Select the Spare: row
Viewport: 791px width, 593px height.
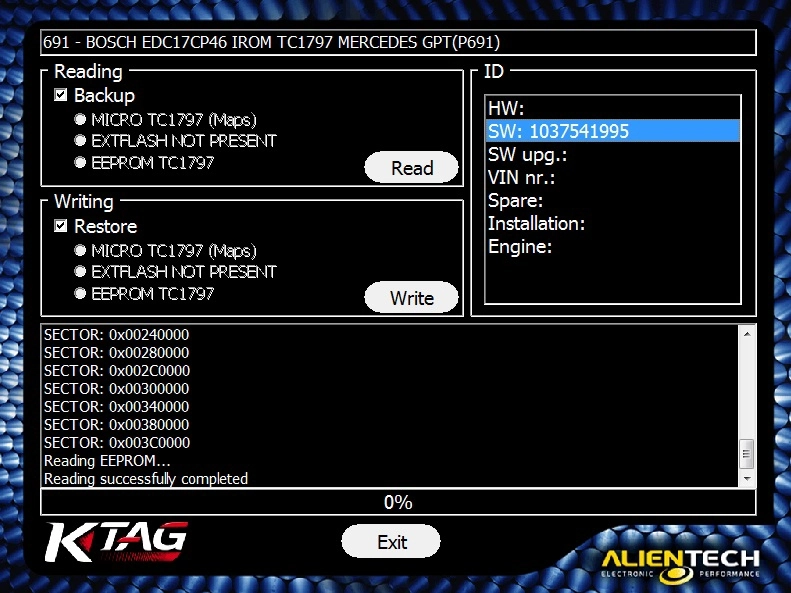[612, 200]
